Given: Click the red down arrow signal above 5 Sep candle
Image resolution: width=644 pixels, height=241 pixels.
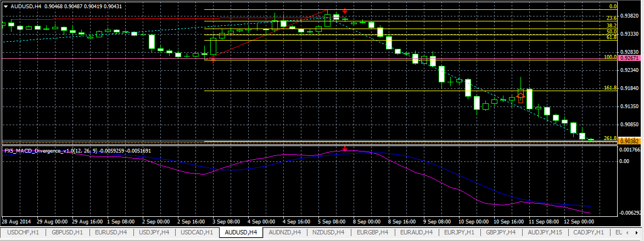Looking at the screenshot, I should point(345,11).
